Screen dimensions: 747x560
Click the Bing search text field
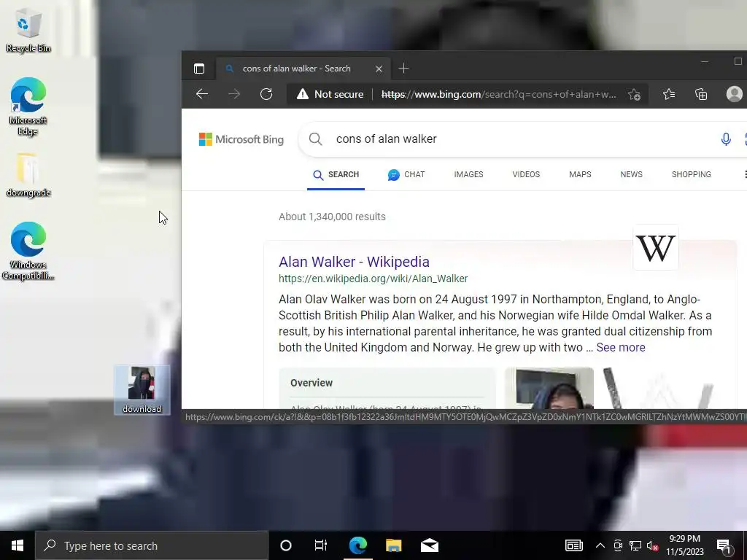(x=522, y=139)
